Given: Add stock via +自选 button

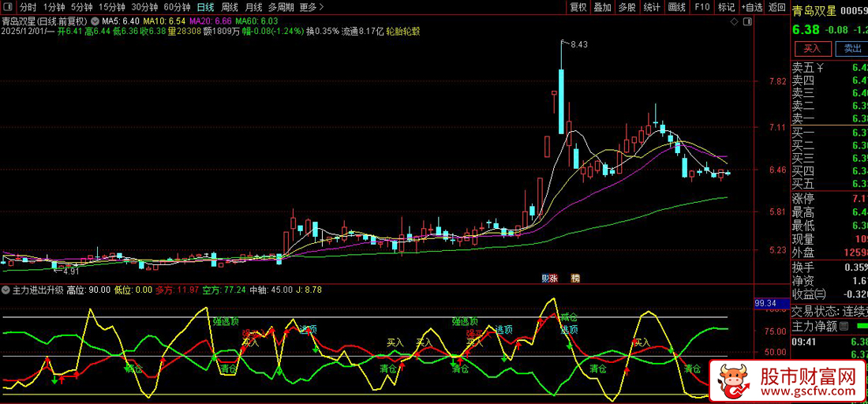Looking at the screenshot, I should coord(751,7).
